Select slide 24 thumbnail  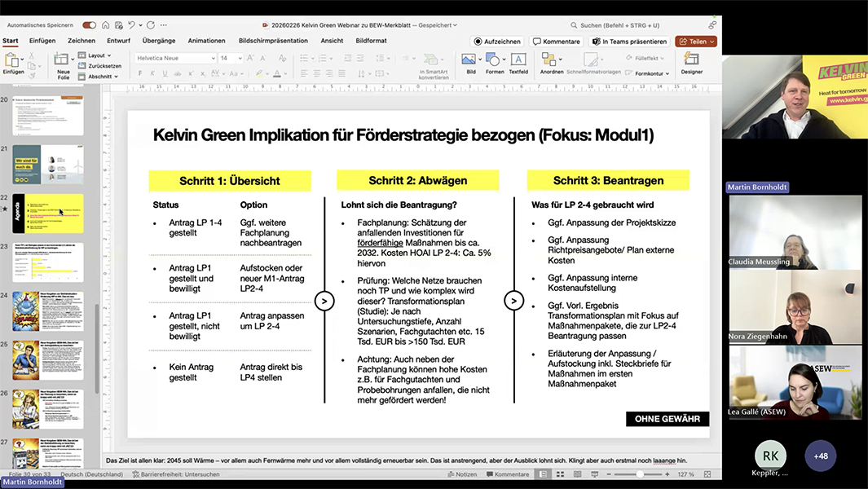(48, 311)
